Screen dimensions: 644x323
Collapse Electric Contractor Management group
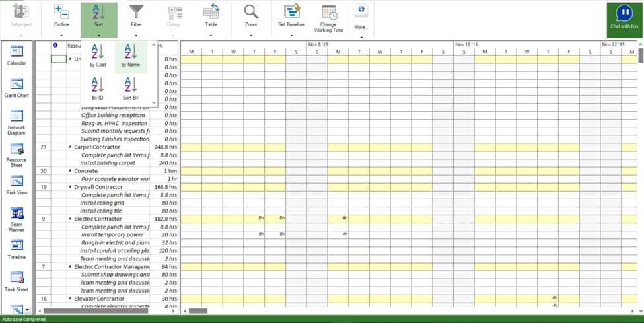70,267
